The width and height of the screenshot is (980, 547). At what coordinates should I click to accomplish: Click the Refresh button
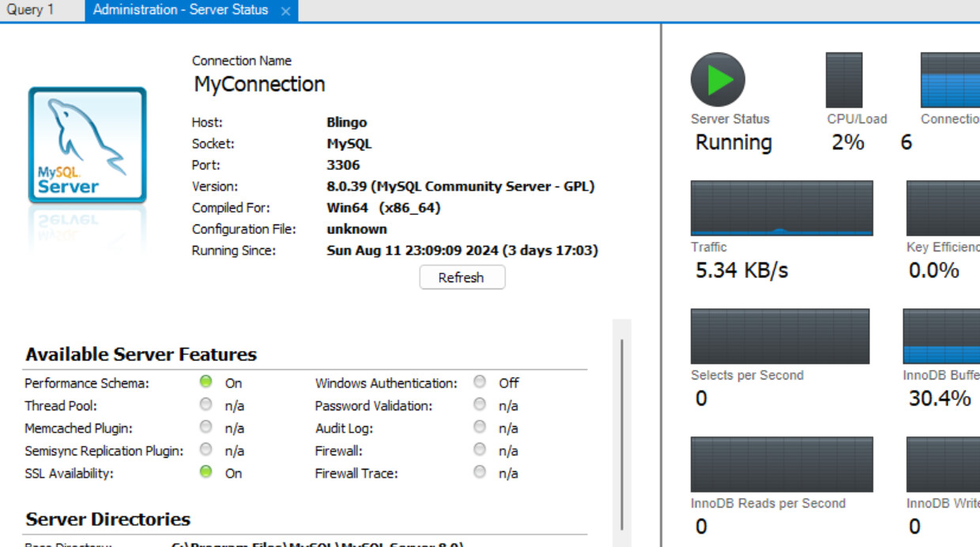click(x=462, y=277)
